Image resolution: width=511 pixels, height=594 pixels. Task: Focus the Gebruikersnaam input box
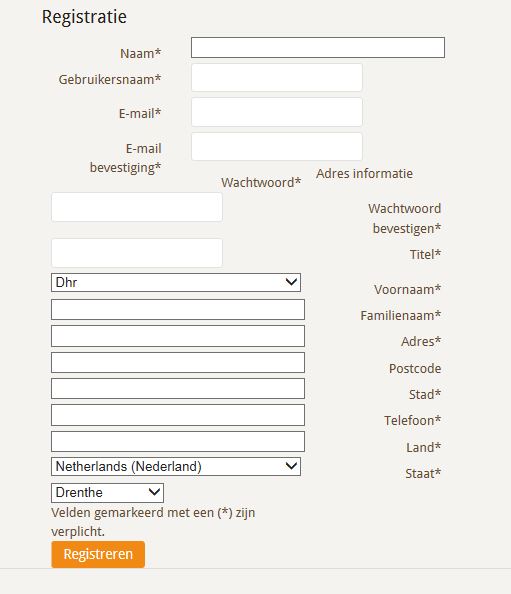pyautogui.click(x=277, y=78)
